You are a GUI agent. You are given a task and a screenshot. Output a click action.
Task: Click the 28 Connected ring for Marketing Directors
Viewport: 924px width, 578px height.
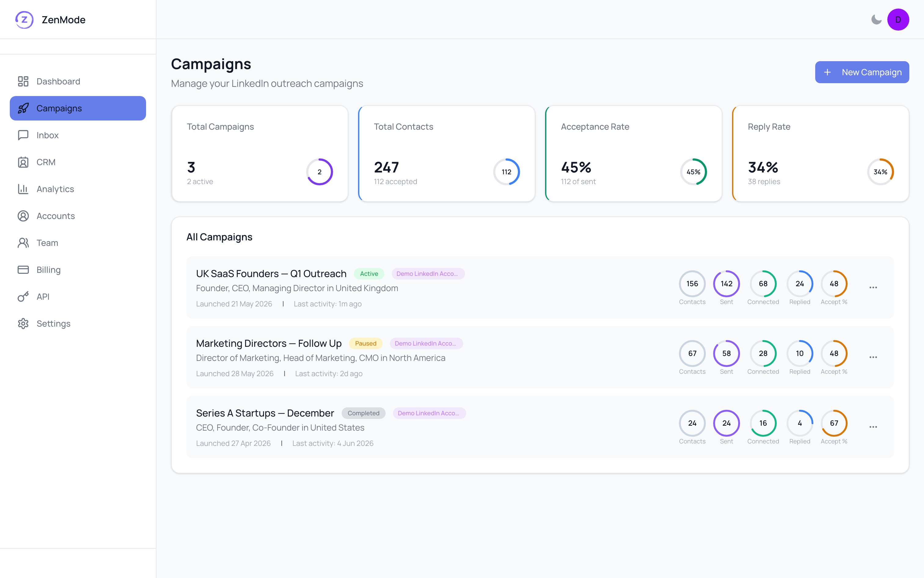tap(763, 353)
